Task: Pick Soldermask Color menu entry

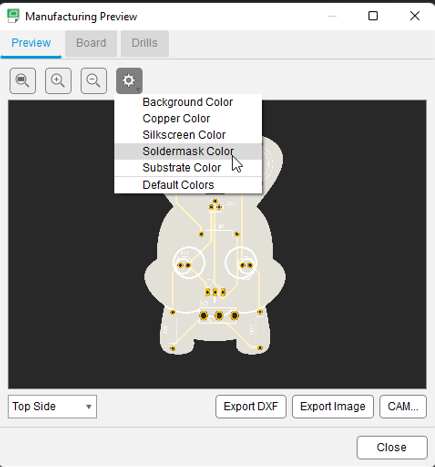Action: (x=188, y=151)
